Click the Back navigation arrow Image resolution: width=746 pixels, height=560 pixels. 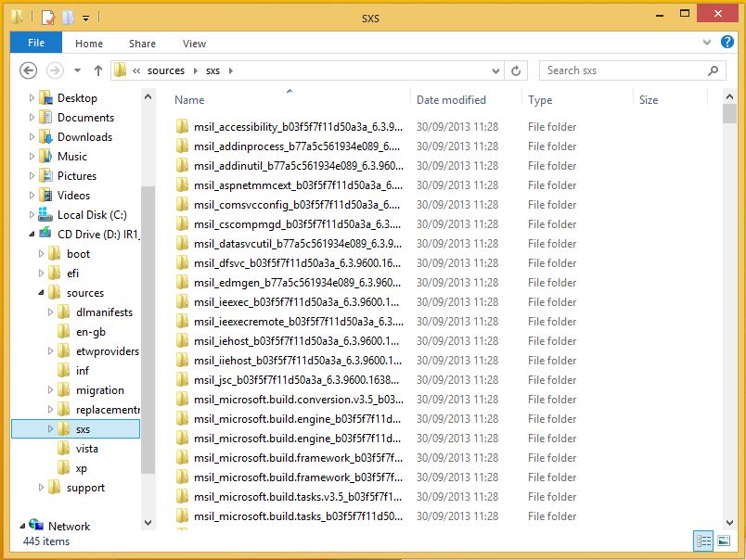click(28, 70)
